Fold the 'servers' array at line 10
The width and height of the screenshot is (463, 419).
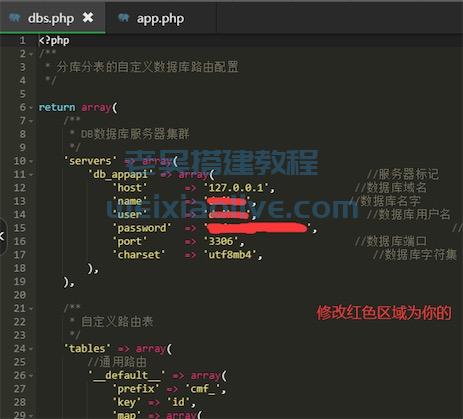click(31, 161)
